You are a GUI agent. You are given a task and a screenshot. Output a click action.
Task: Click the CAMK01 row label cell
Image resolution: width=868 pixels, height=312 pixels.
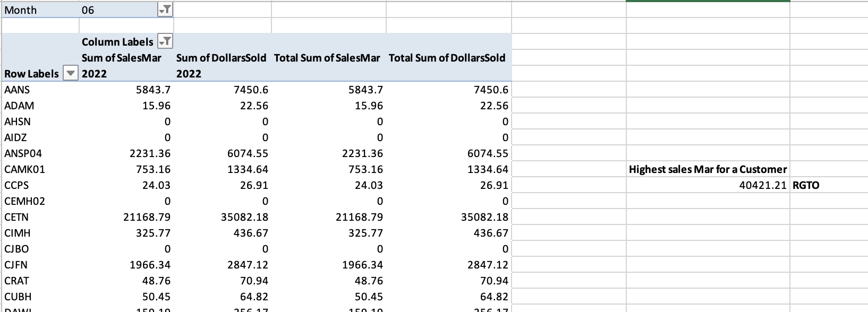click(24, 169)
